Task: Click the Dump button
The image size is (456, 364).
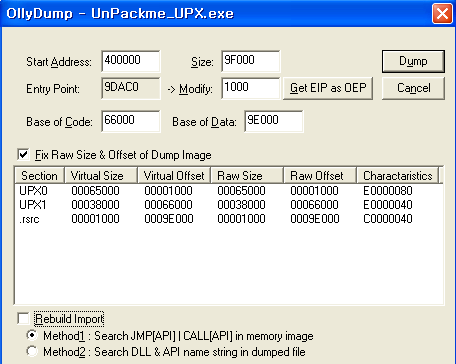Action: point(413,61)
